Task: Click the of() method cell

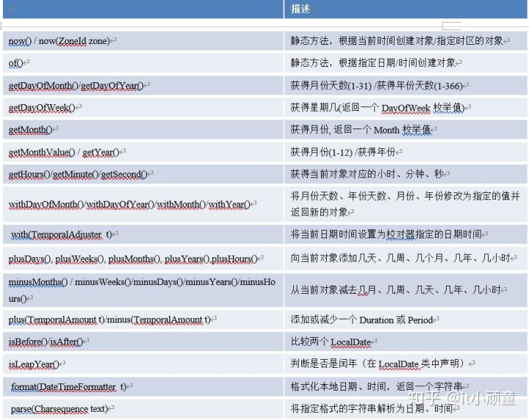Action: (x=143, y=63)
